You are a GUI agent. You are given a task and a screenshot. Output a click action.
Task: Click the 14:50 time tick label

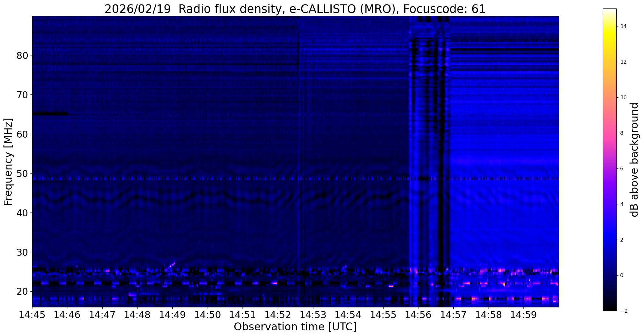207,315
